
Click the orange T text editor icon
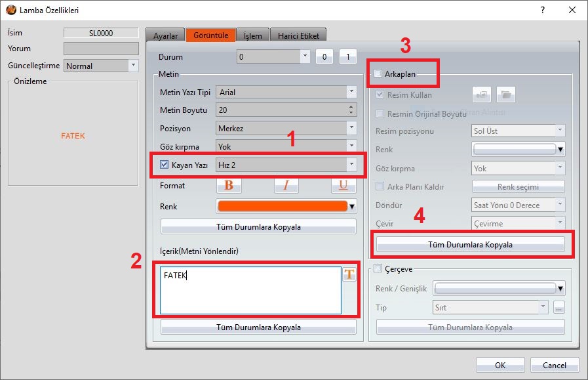[x=349, y=275]
